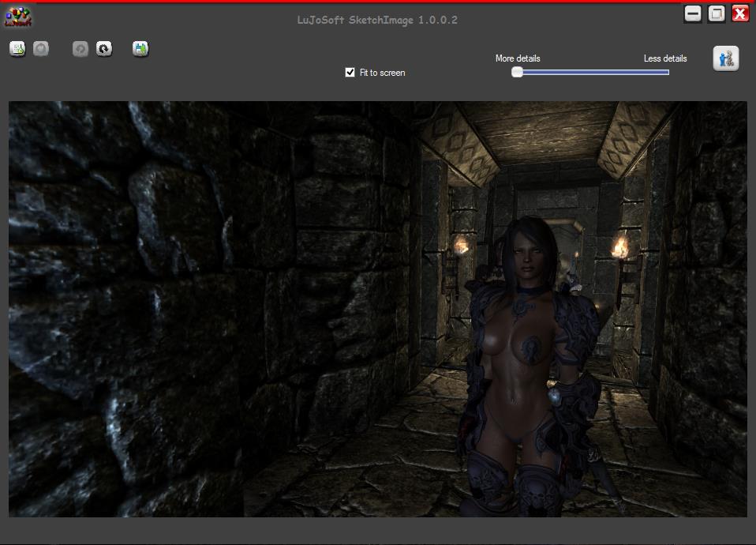Click the 'Less details' label
Viewport: 756px width, 545px height.
(x=664, y=58)
